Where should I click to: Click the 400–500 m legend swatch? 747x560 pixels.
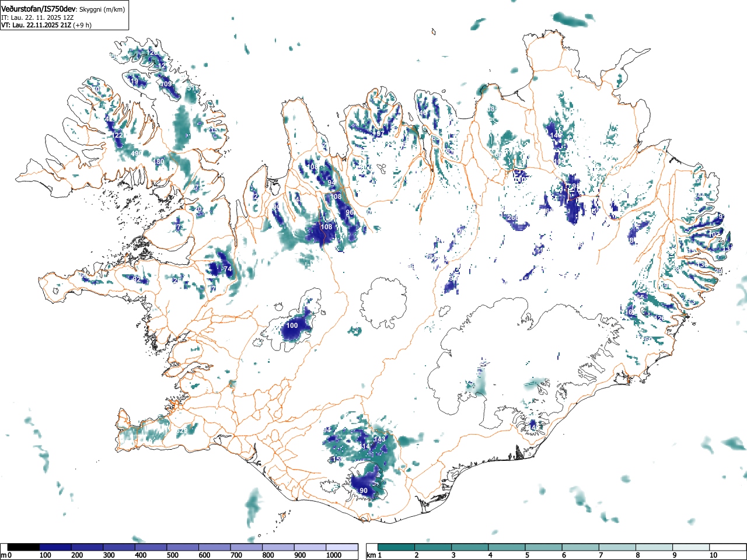(151, 547)
